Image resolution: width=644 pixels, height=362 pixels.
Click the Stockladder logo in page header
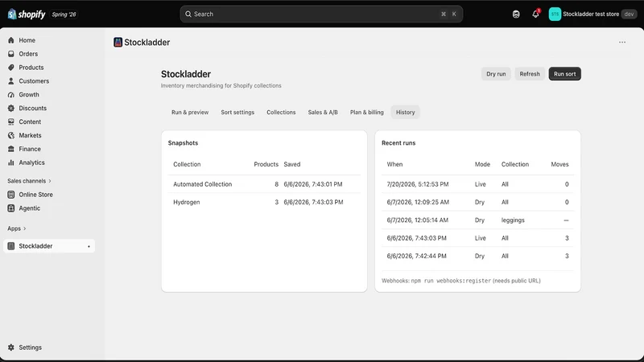point(118,43)
